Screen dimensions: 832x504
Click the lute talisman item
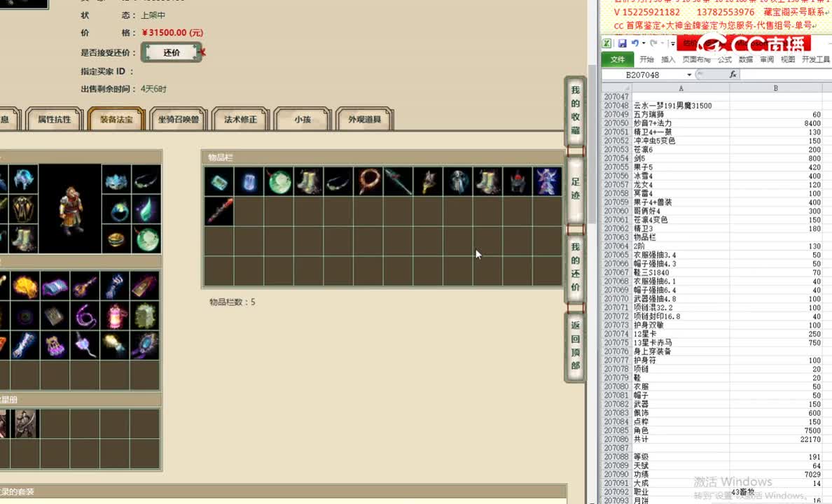[84, 287]
